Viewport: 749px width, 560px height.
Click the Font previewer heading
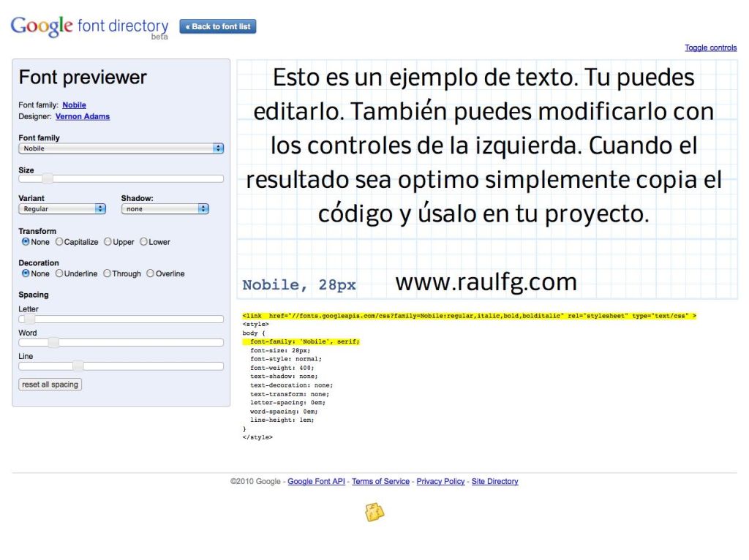tap(83, 77)
